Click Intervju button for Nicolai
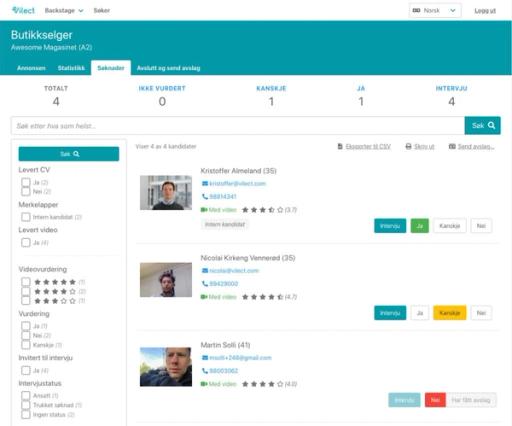The height and width of the screenshot is (426, 512). [x=390, y=313]
